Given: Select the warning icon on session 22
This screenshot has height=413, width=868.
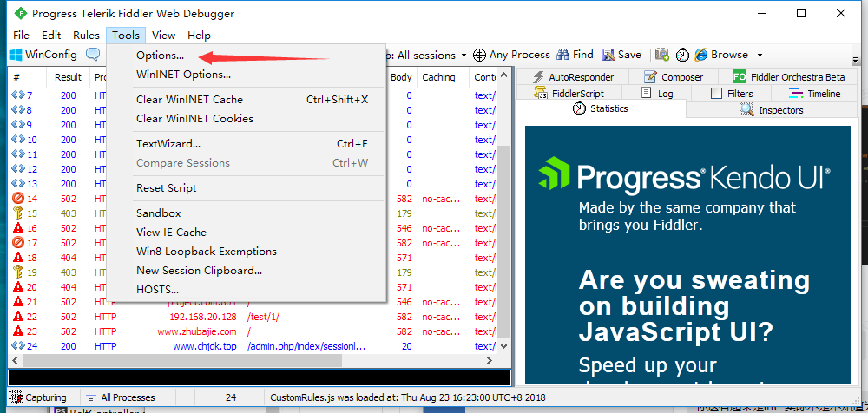Looking at the screenshot, I should pyautogui.click(x=17, y=317).
